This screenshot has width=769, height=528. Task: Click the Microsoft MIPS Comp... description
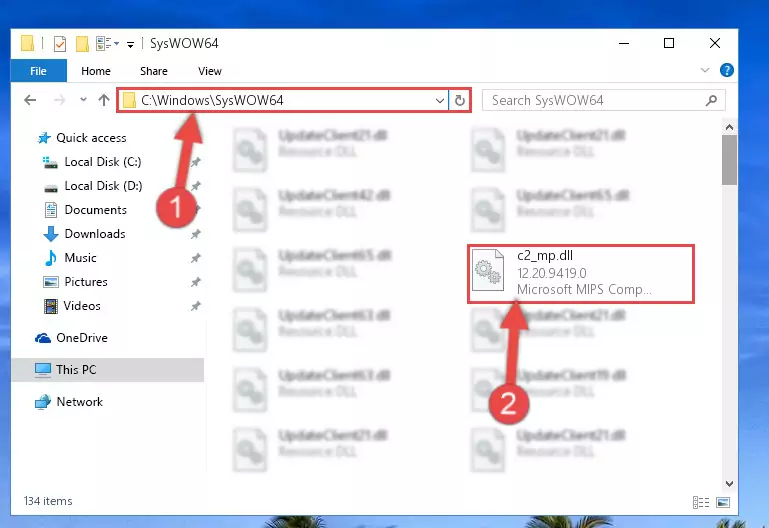tap(584, 290)
